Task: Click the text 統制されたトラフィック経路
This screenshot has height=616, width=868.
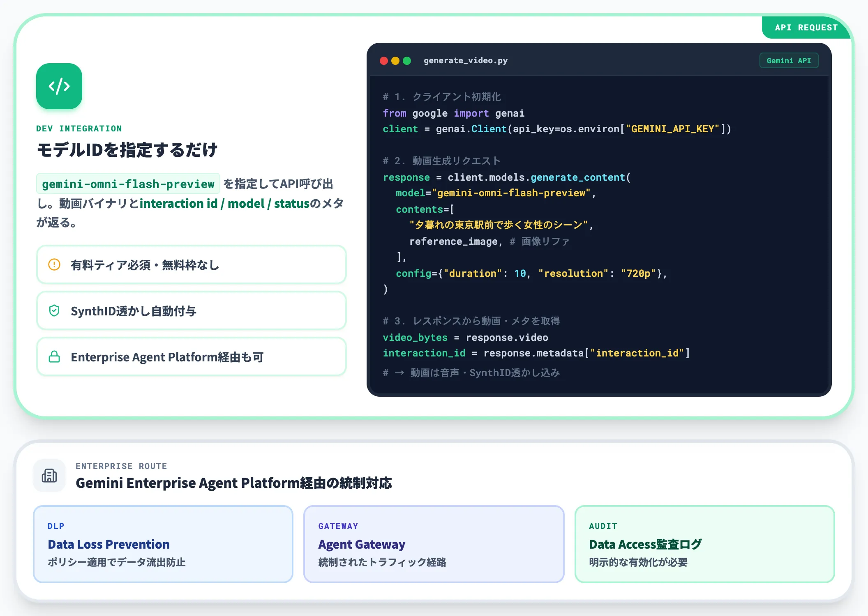Action: [382, 562]
